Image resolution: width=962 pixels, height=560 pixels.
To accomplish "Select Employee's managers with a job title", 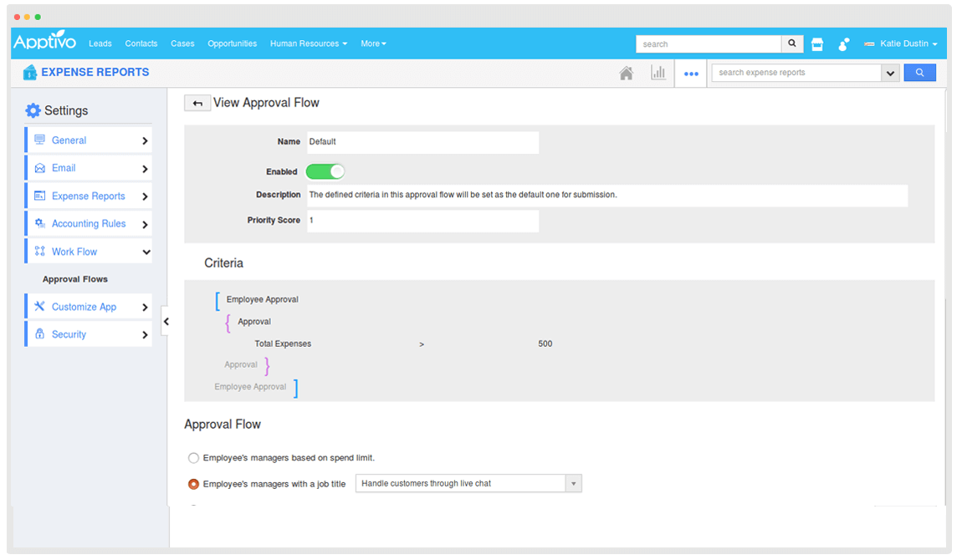I will (x=194, y=484).
